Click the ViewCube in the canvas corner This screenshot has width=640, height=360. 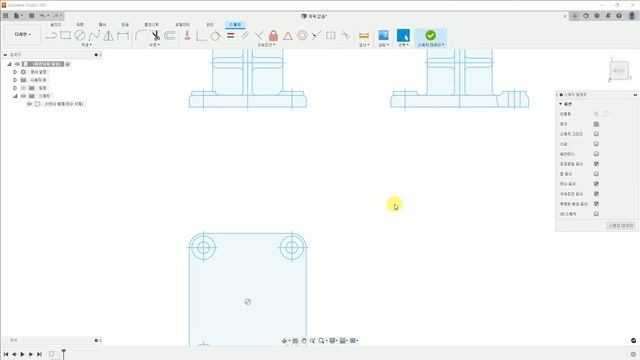(x=619, y=71)
